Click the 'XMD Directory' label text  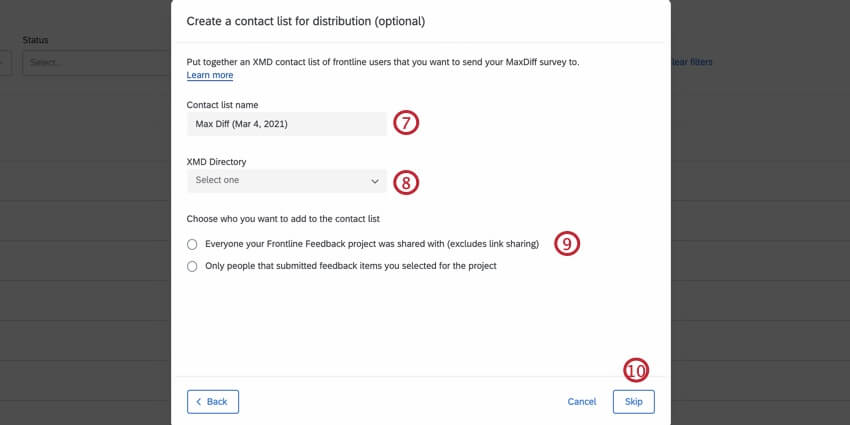click(216, 161)
